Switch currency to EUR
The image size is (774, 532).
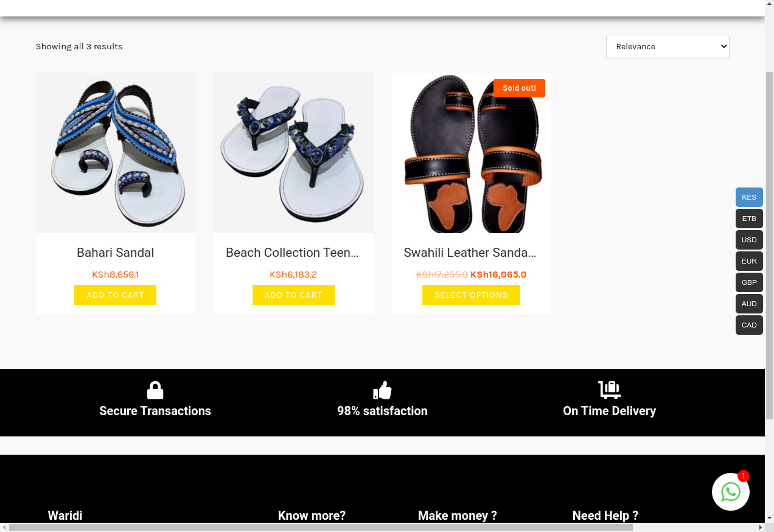pos(749,261)
